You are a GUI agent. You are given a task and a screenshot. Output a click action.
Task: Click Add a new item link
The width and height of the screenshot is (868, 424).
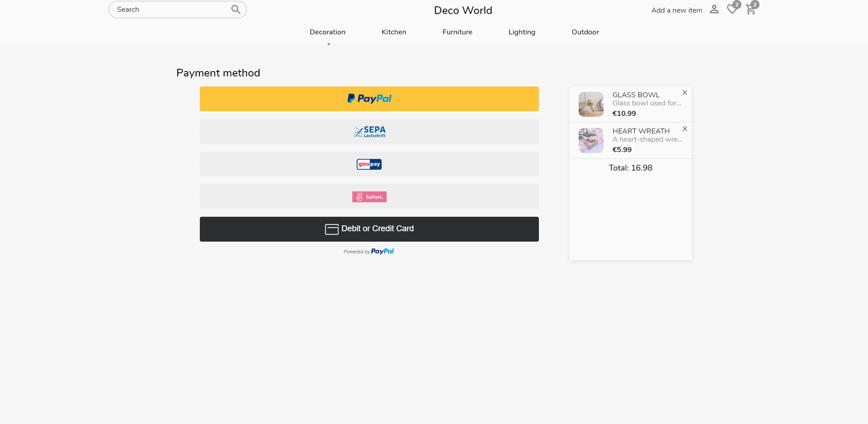pyautogui.click(x=677, y=10)
